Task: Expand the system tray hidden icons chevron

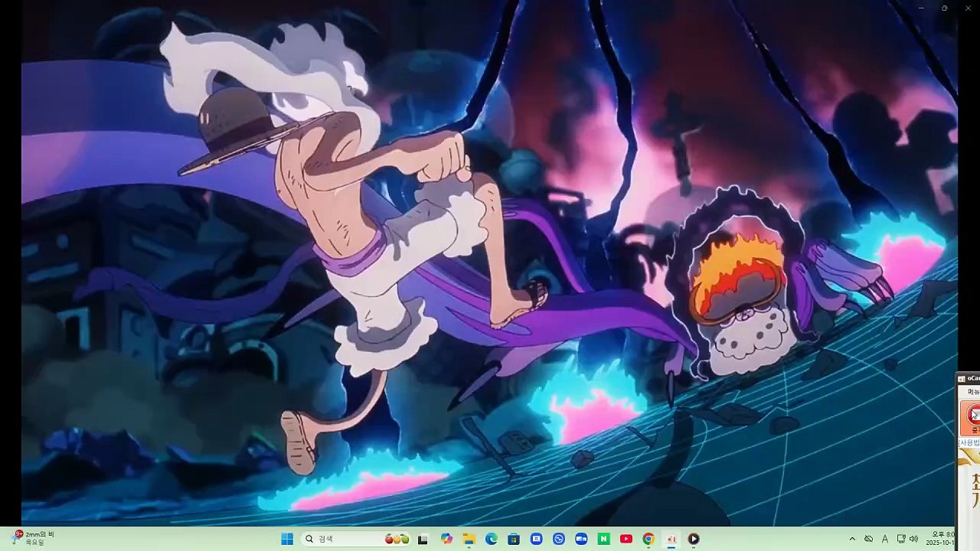Action: click(852, 539)
